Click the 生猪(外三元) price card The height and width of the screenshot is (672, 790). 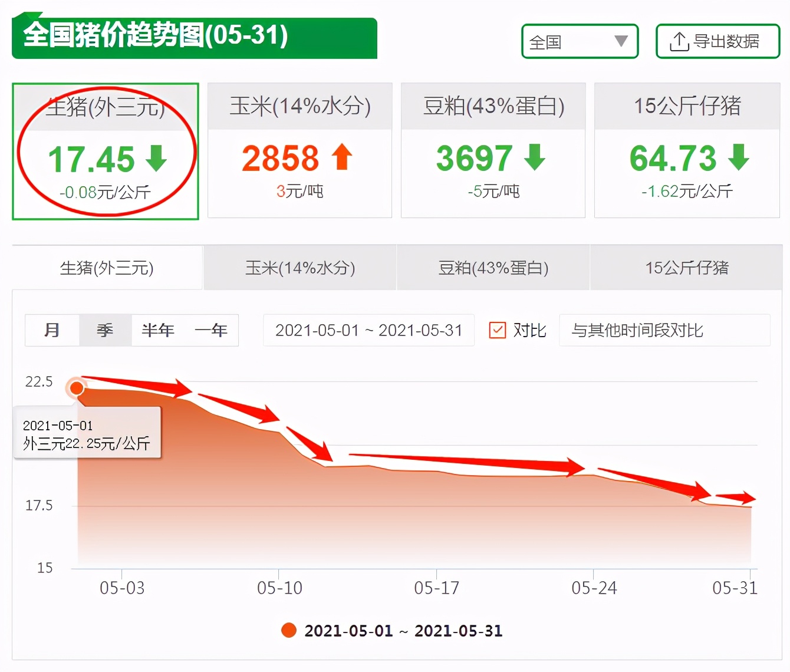point(106,151)
